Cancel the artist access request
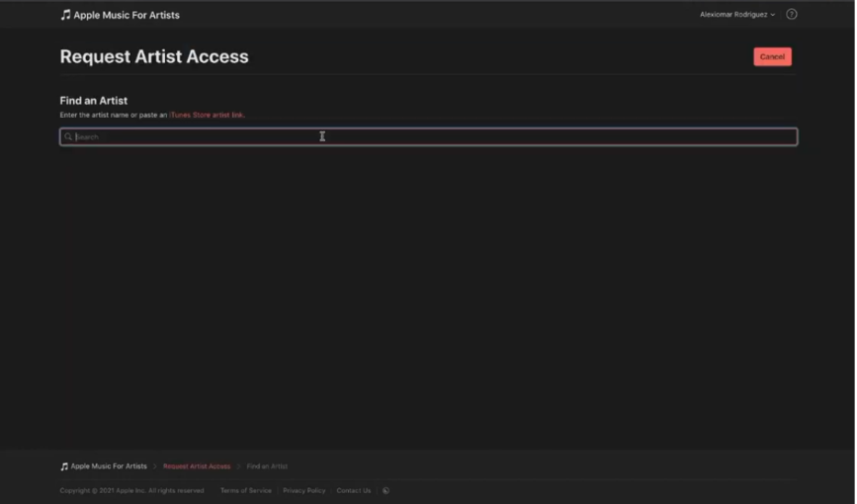 click(772, 57)
